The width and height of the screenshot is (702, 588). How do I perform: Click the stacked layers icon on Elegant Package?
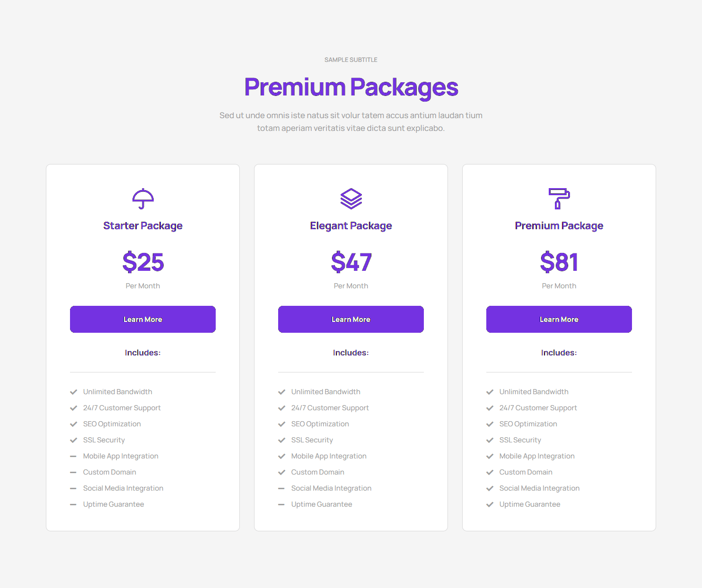click(351, 199)
